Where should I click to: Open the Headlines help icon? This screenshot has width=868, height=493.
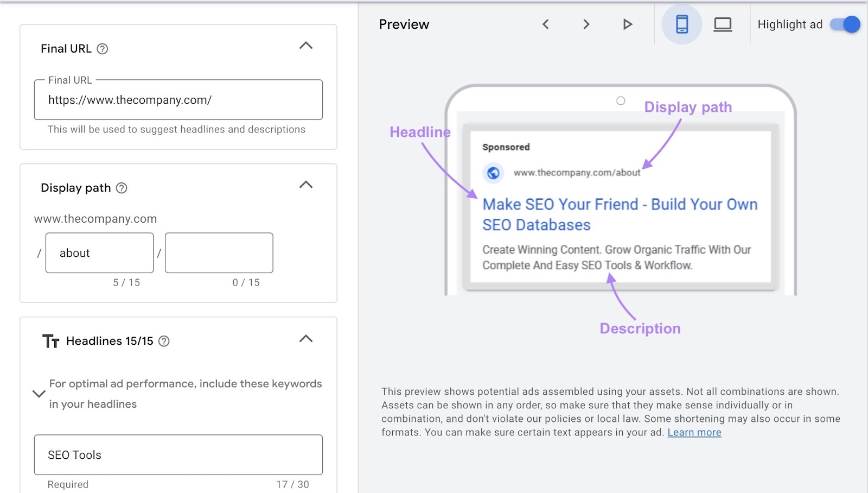165,342
